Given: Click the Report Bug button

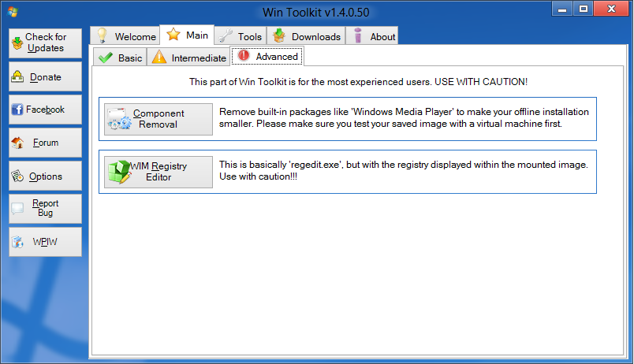Looking at the screenshot, I should click(45, 209).
